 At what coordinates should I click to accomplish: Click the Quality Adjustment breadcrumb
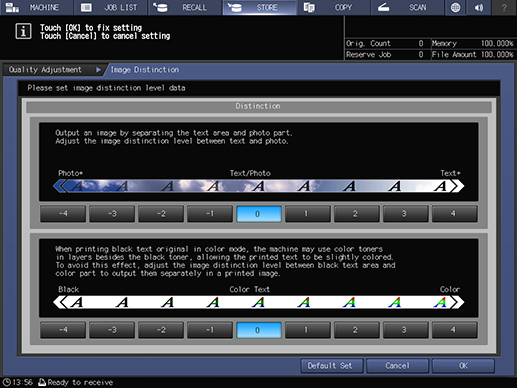(x=53, y=70)
